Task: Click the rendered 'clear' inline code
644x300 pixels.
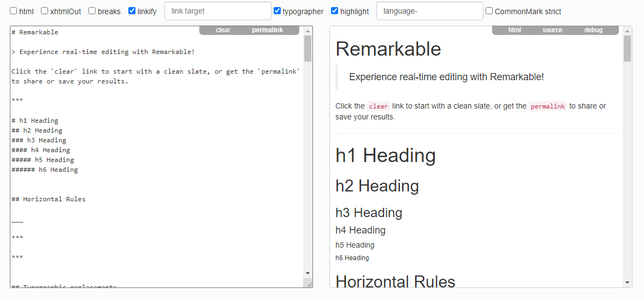Action: click(x=379, y=106)
